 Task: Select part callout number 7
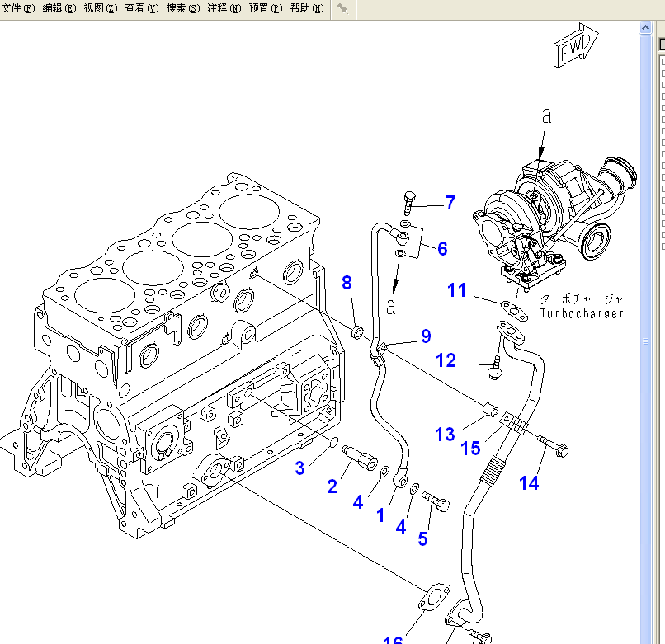[x=450, y=203]
